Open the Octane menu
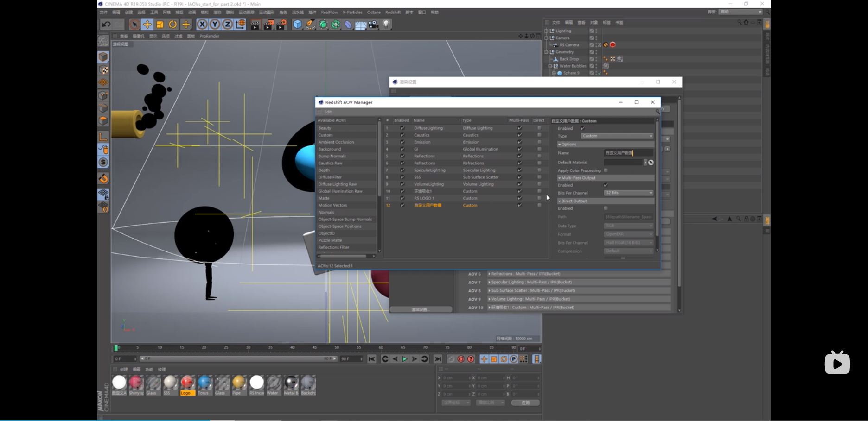Viewport: 868px width, 421px height. pos(374,12)
